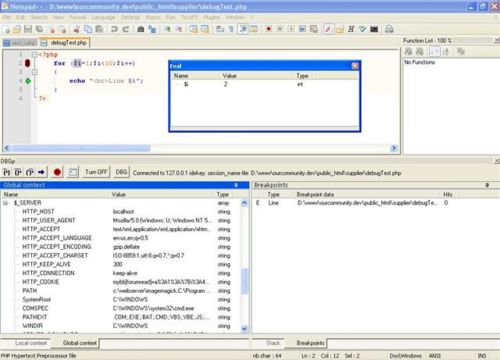The image size is (500, 360).
Task: Click the first icon in Function List panel
Action: 408,52
